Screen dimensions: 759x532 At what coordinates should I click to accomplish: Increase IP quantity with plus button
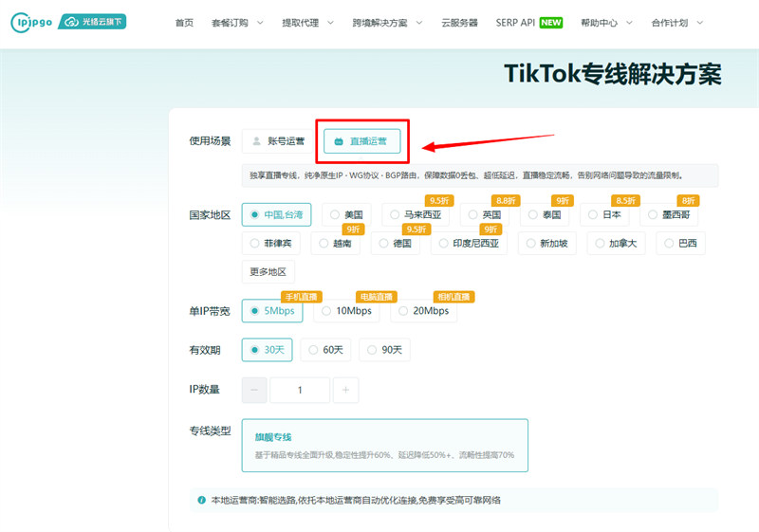345,390
